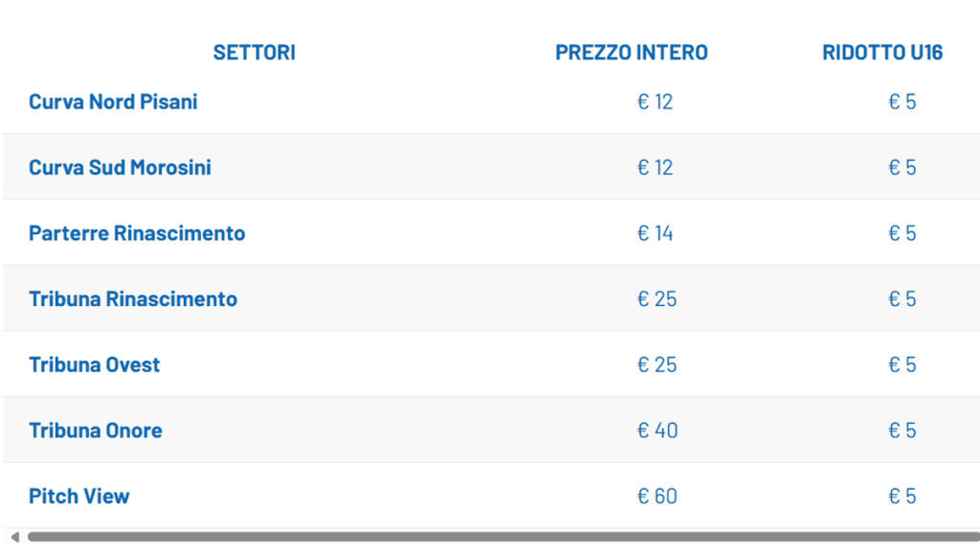
Task: Click the € 60 price for Pitch View
Action: (657, 496)
